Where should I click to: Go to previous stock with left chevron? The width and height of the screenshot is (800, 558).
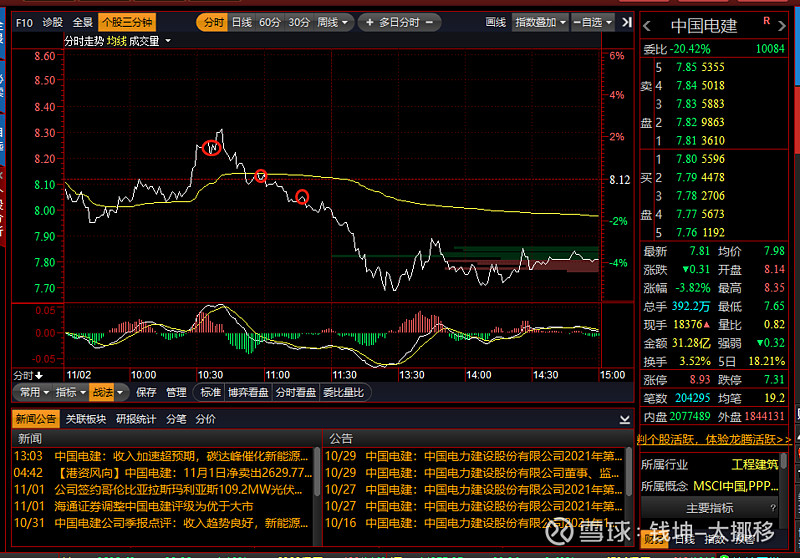tap(647, 26)
